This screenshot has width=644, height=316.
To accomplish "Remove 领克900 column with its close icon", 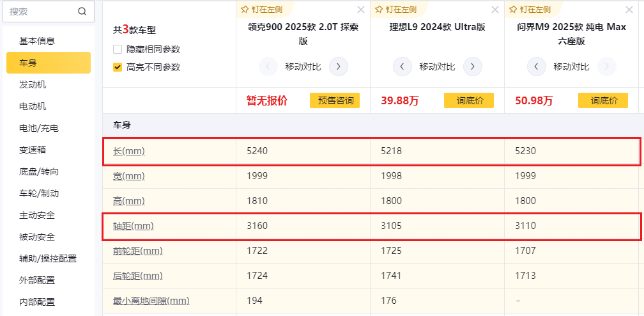I will [x=361, y=10].
